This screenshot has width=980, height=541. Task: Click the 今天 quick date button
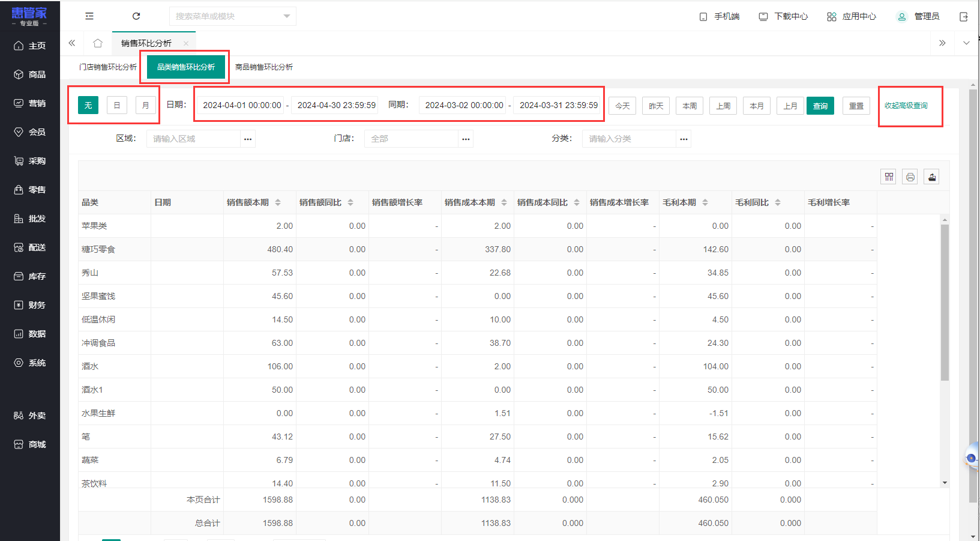(622, 106)
